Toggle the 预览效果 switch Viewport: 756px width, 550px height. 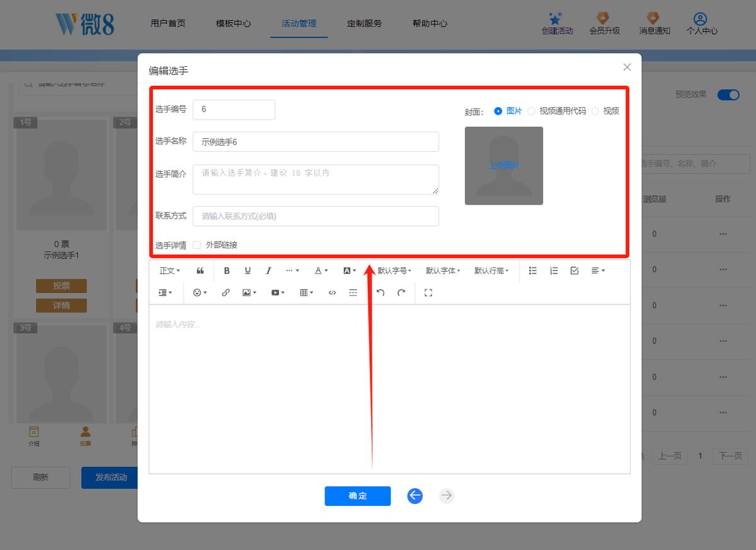coord(728,95)
